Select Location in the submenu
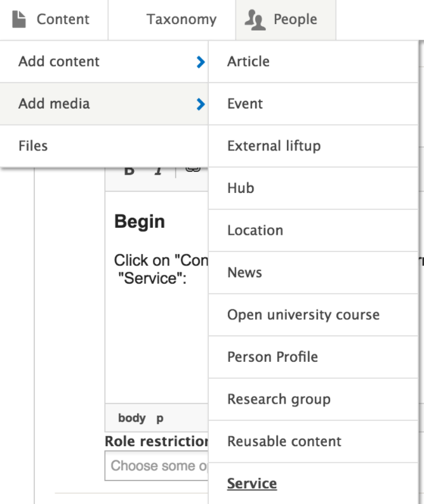This screenshot has height=504, width=424. [255, 230]
